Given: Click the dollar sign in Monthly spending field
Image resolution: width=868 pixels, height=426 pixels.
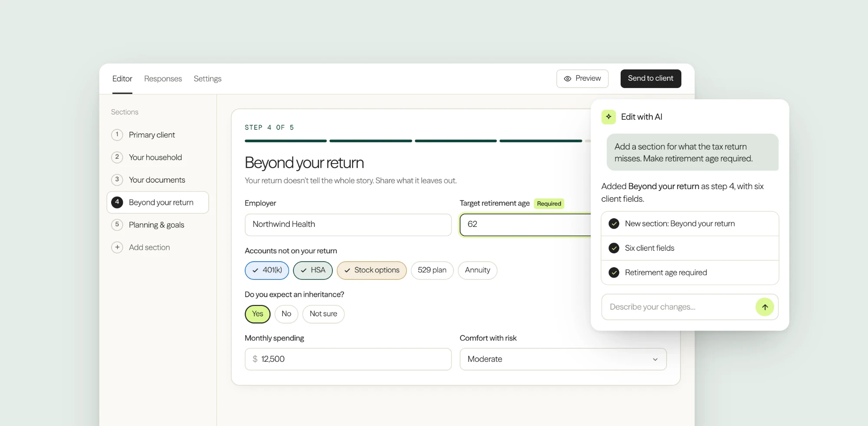Looking at the screenshot, I should (255, 359).
